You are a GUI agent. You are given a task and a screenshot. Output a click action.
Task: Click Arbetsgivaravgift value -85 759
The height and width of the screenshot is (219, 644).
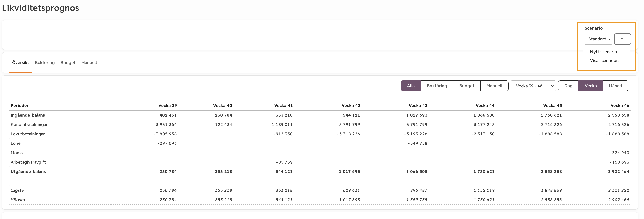(284, 162)
